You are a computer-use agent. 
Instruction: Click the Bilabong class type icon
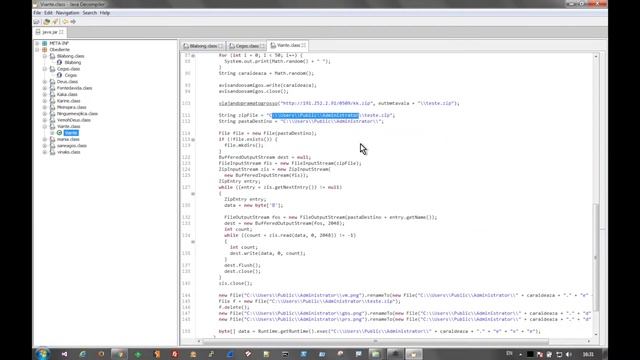click(x=60, y=62)
